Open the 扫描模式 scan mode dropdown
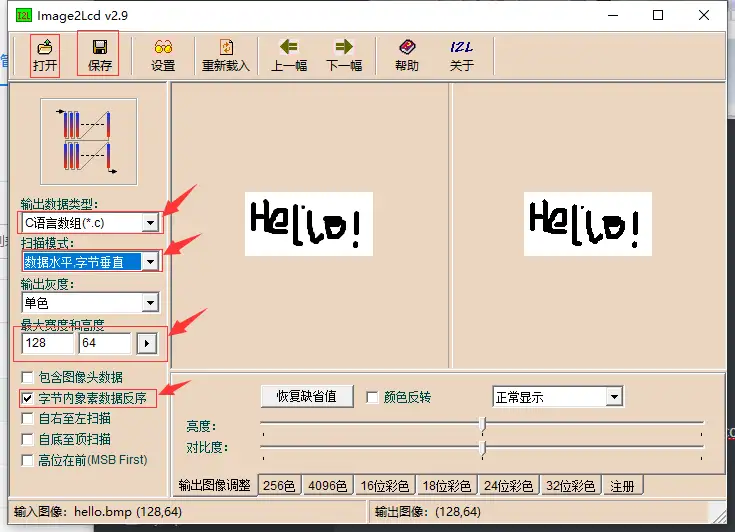Screen dimensions: 735x532 (150, 262)
